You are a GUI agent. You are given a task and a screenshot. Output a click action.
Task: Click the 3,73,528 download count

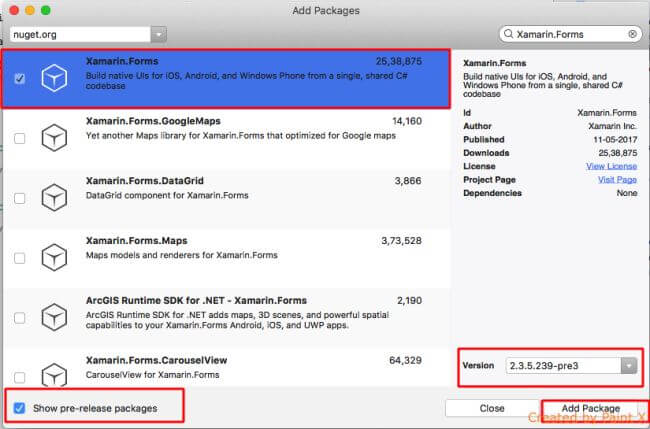(x=401, y=241)
